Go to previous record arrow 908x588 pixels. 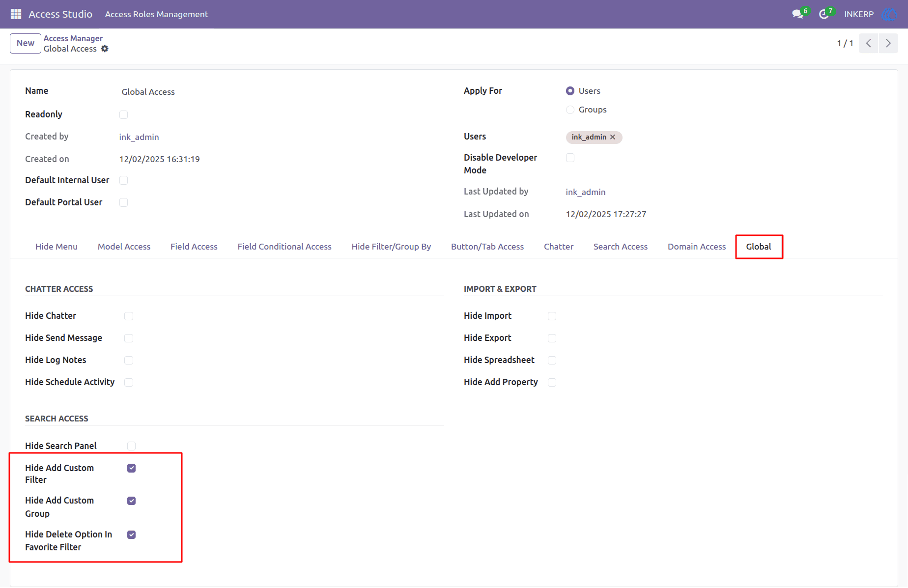click(869, 43)
